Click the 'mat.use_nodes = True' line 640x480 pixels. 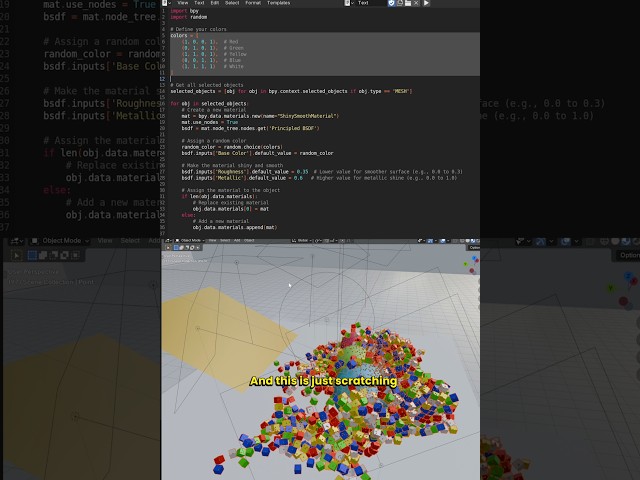(210, 122)
